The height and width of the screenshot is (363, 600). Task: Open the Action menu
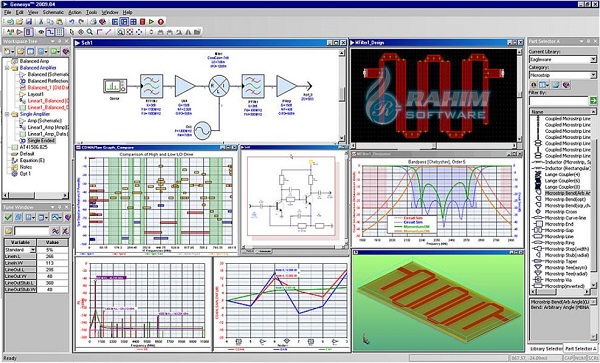click(75, 12)
